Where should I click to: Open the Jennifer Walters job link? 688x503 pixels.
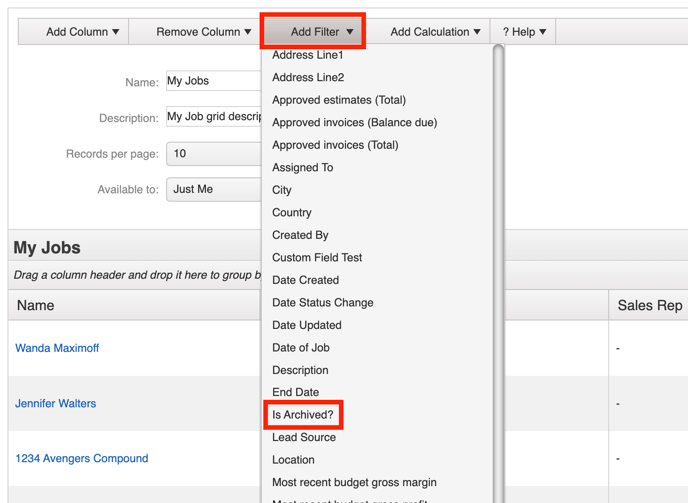pos(55,403)
